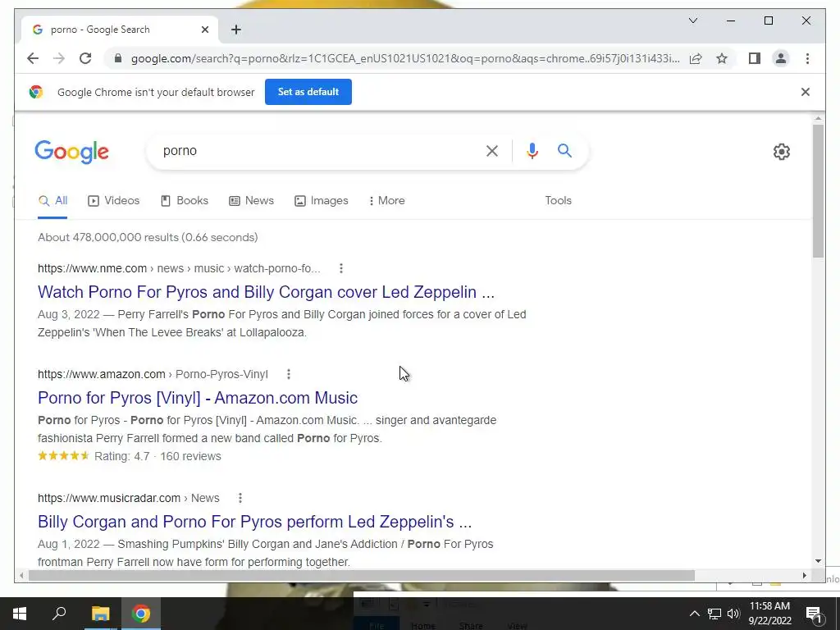Click the amazon.com URL breadcrumb
Screen dimensions: 840x630
coord(153,374)
